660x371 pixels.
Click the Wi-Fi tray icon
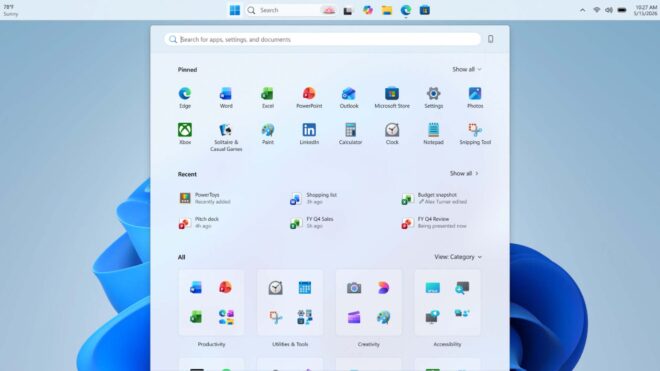coord(596,10)
